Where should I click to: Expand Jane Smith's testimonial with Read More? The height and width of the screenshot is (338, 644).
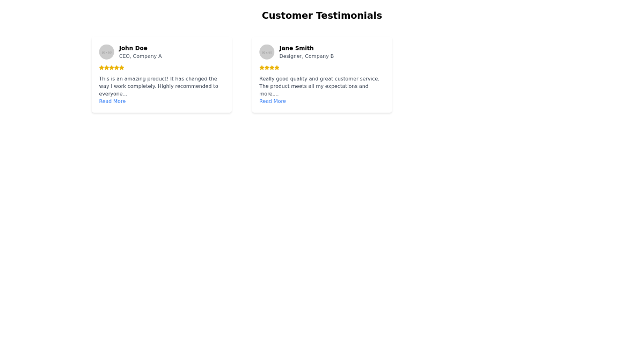(x=272, y=101)
